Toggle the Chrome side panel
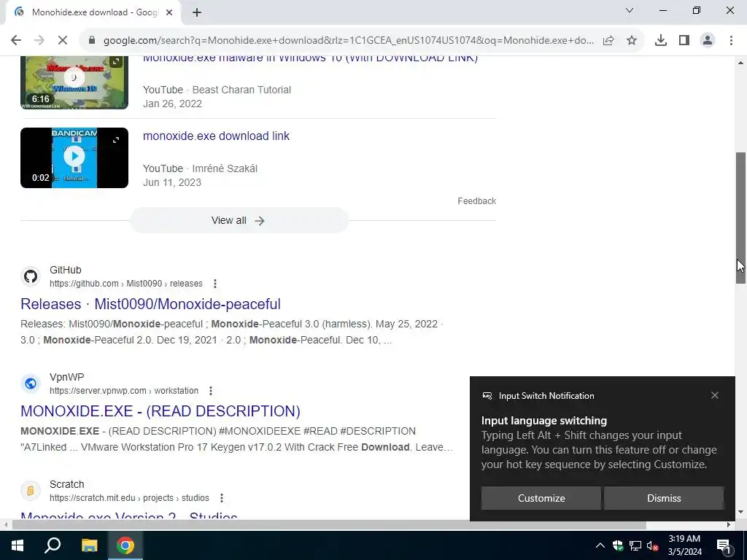Image resolution: width=747 pixels, height=560 pixels. coord(684,41)
